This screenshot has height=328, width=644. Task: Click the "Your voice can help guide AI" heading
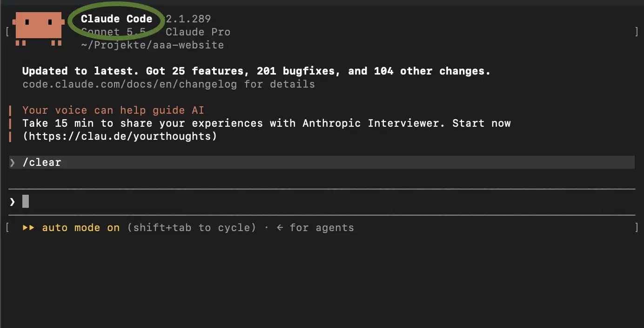click(113, 110)
